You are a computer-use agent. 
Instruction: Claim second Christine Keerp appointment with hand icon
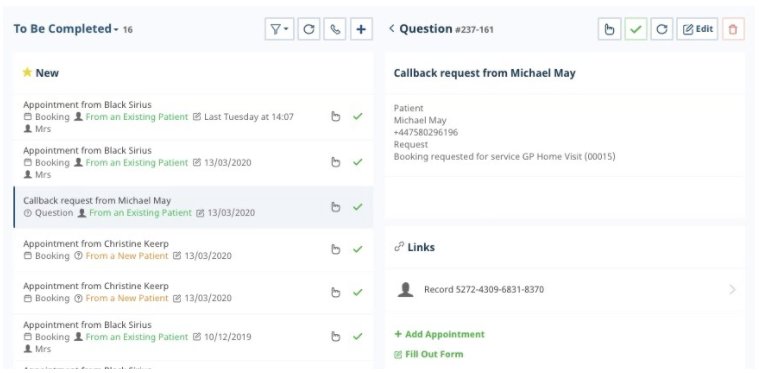point(335,292)
